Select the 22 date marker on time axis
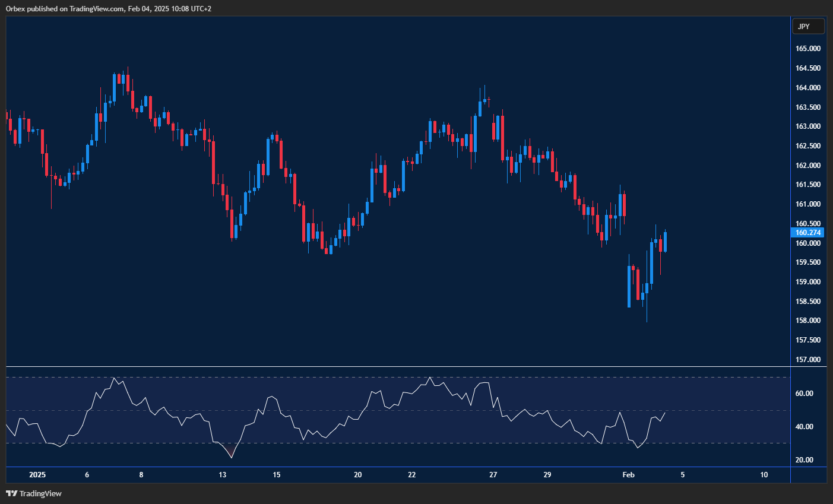 tap(412, 475)
